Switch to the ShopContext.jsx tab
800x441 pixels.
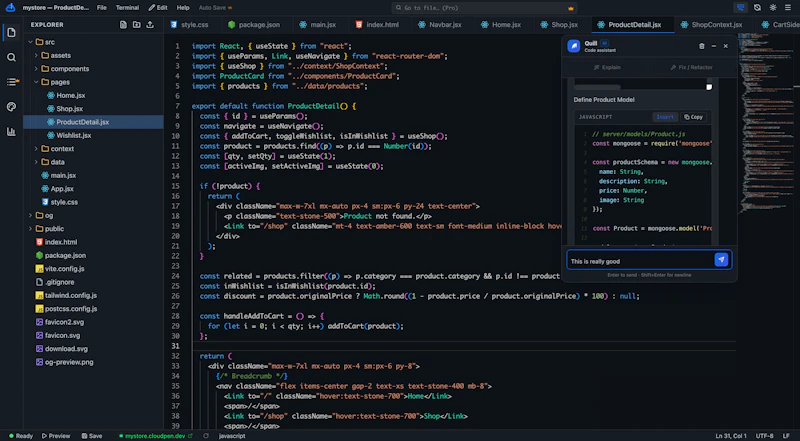(711, 24)
